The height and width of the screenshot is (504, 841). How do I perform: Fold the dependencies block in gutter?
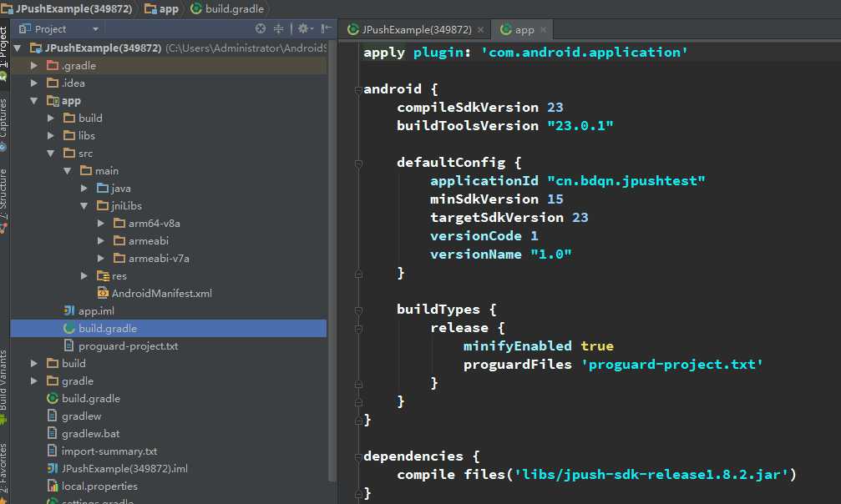click(x=358, y=456)
